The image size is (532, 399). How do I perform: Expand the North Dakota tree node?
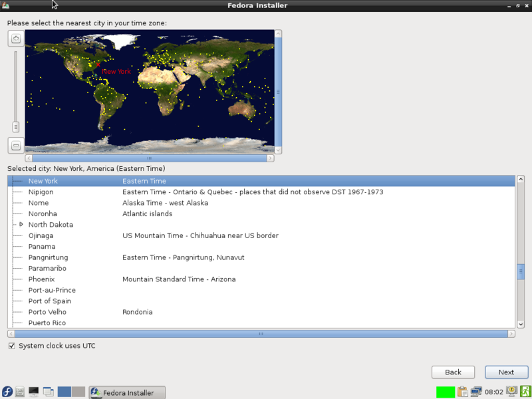coord(21,224)
